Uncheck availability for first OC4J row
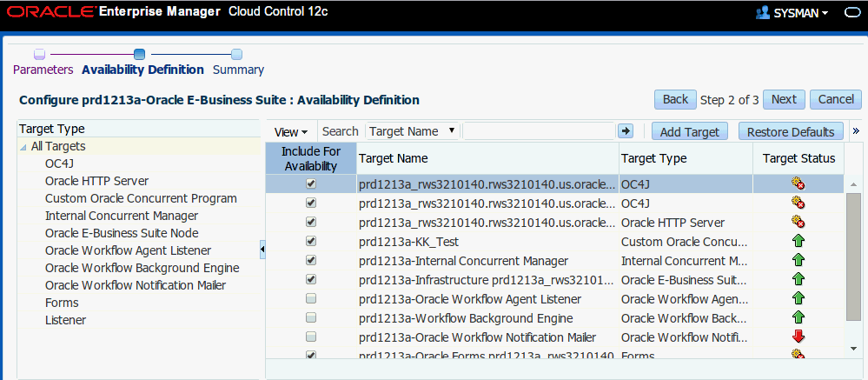Image resolution: width=868 pixels, height=380 pixels. (x=311, y=183)
